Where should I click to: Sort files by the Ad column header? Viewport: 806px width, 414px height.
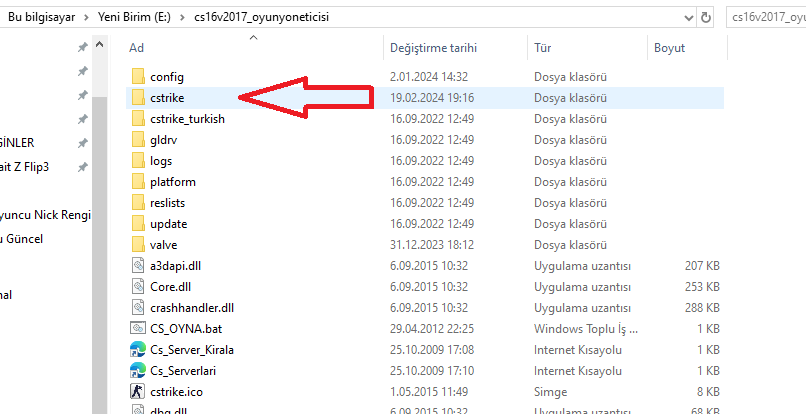(136, 48)
